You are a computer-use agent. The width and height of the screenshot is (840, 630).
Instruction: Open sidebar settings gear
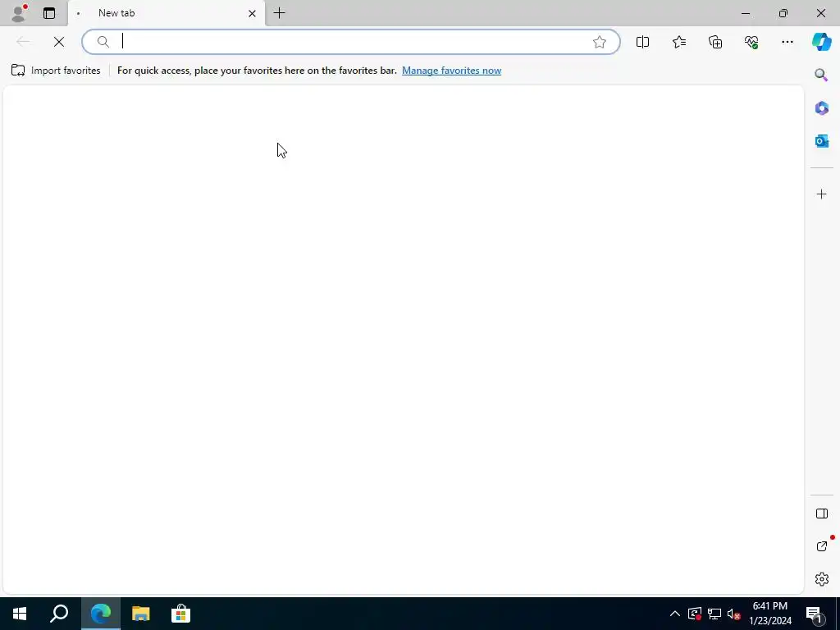pyautogui.click(x=821, y=579)
